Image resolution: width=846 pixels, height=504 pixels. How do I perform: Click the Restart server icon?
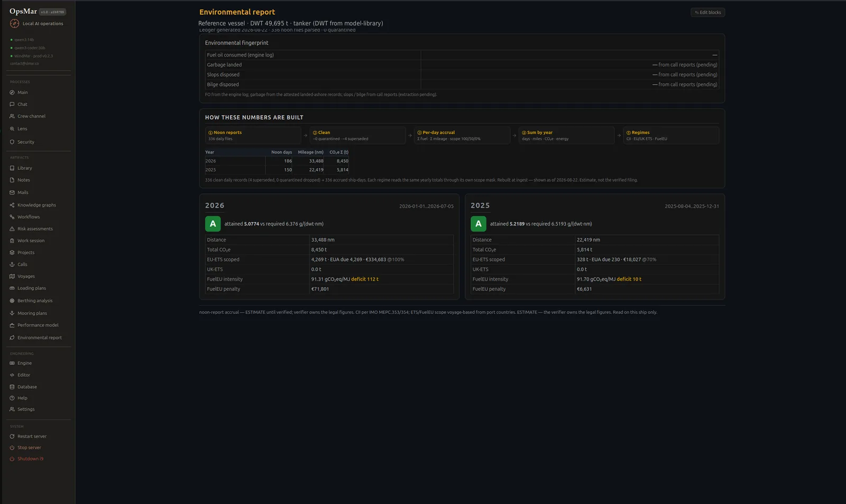(x=12, y=436)
